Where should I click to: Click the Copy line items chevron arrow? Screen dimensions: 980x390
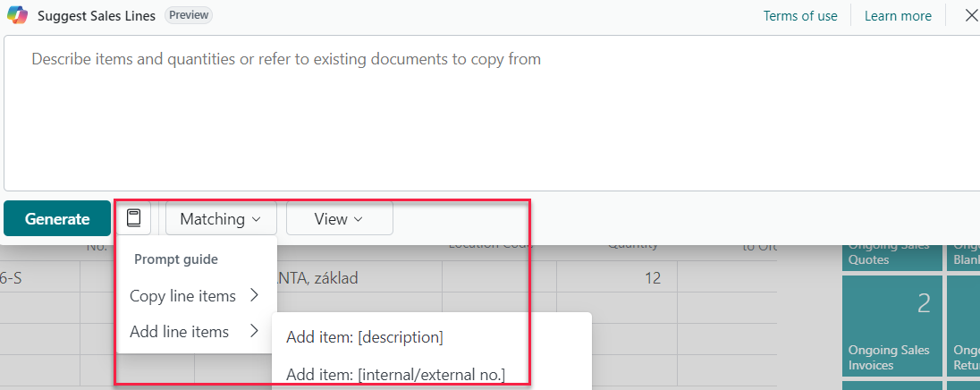[x=254, y=295]
